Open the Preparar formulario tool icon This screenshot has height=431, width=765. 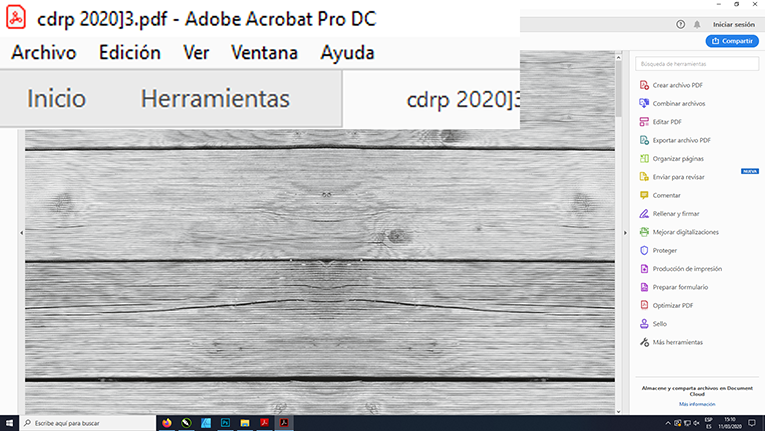coord(644,287)
